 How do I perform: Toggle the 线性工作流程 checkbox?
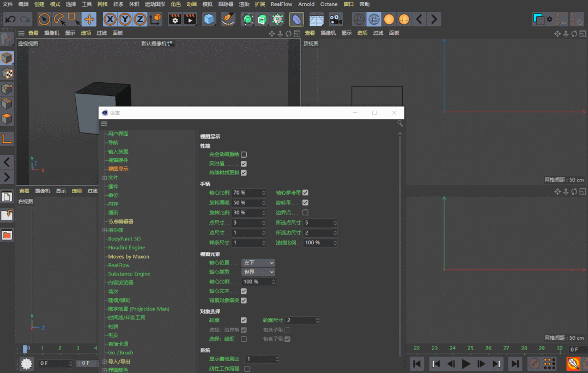pos(247,369)
